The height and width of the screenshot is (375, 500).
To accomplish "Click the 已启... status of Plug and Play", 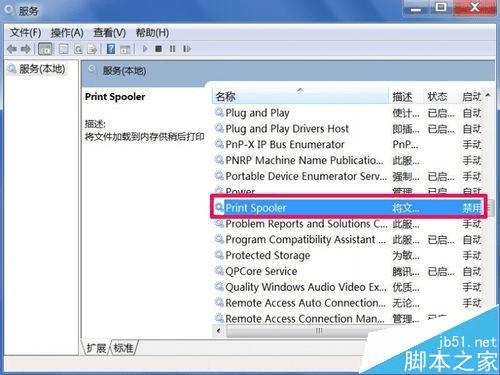I will pos(441,113).
